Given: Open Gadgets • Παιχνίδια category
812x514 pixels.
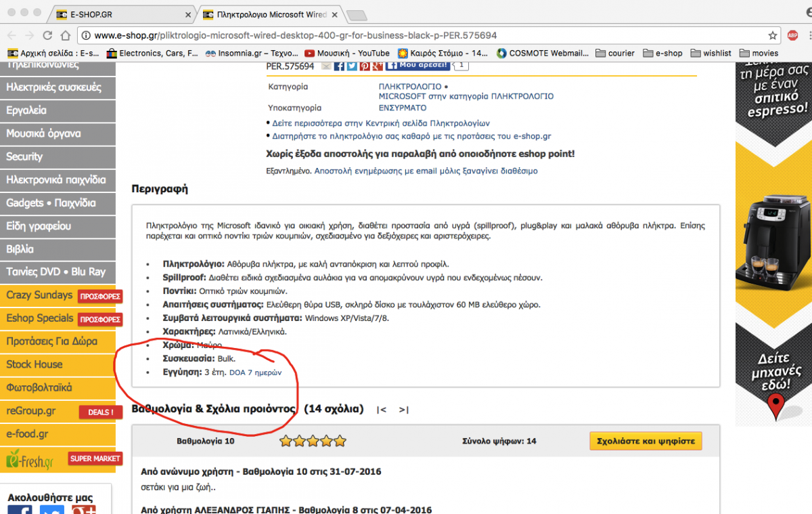Looking at the screenshot, I should click(58, 202).
